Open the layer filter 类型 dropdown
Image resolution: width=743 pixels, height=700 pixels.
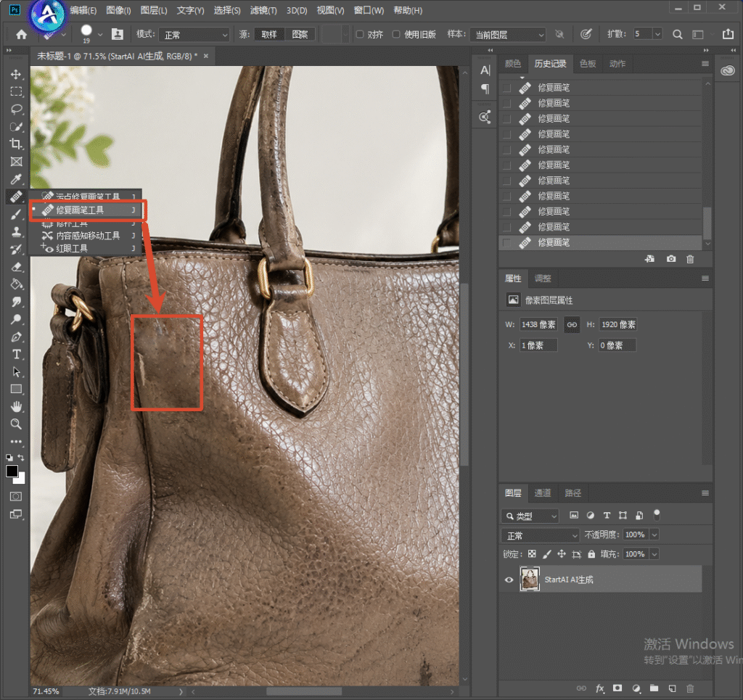click(530, 516)
